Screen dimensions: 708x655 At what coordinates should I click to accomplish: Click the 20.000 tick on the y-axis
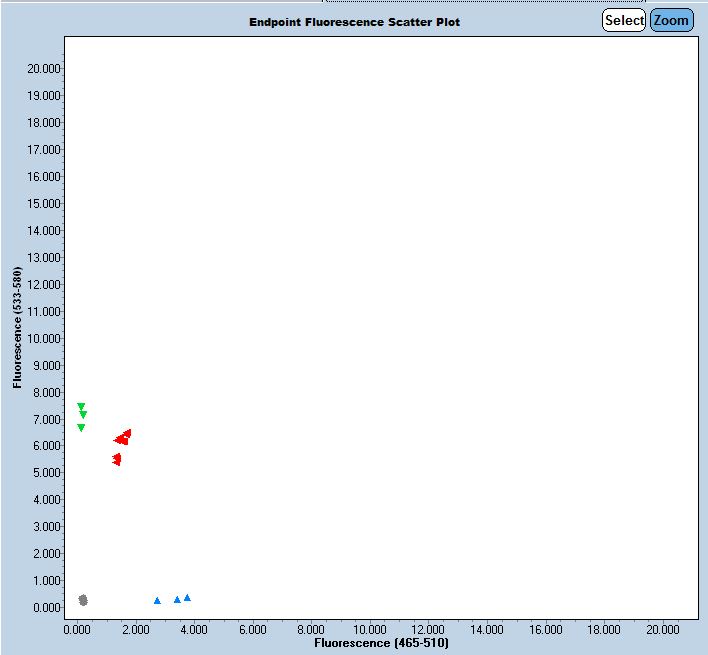click(45, 68)
